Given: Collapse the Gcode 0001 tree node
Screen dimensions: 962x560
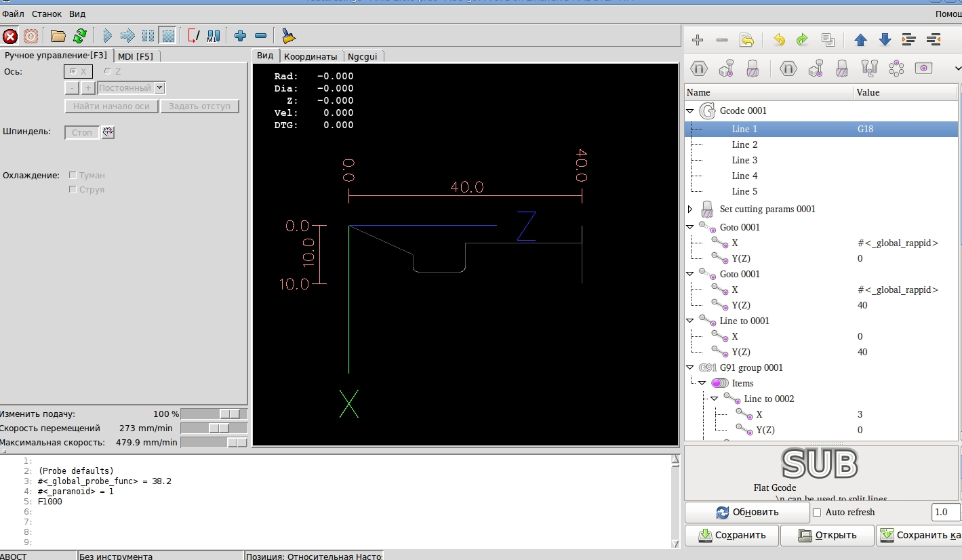Looking at the screenshot, I should click(x=690, y=111).
